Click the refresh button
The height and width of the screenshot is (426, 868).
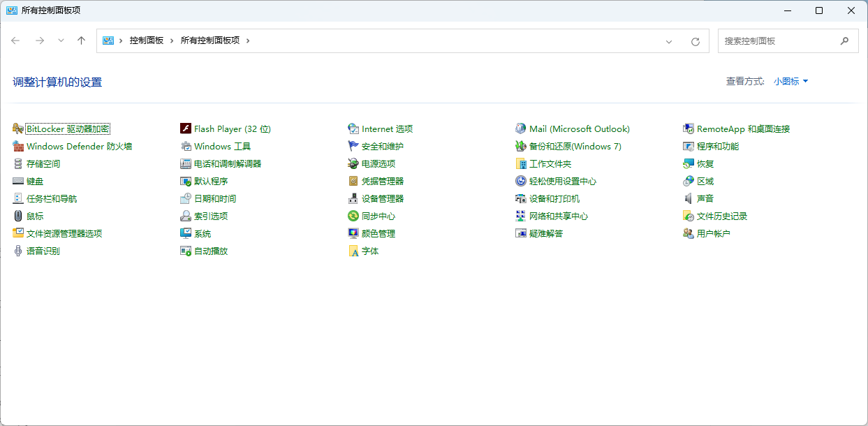[x=695, y=41]
